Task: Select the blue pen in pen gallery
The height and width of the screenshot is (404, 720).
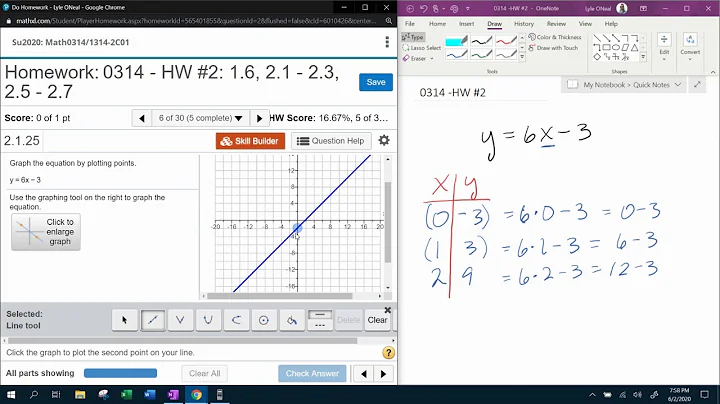Action: click(456, 55)
